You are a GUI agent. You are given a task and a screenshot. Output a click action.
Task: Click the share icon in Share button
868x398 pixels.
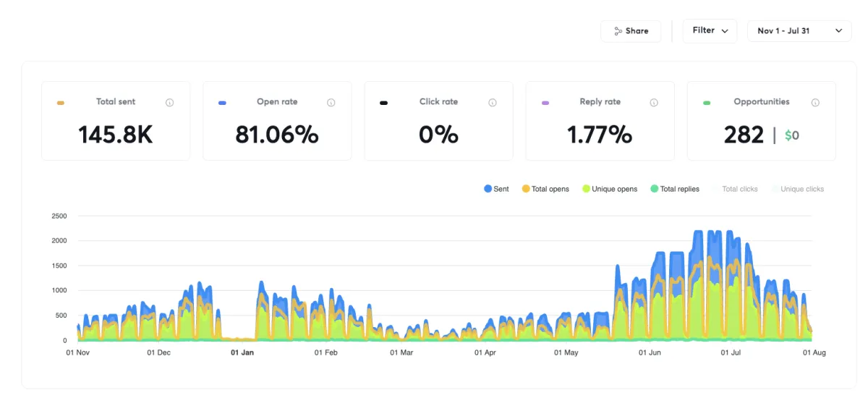[x=618, y=31]
